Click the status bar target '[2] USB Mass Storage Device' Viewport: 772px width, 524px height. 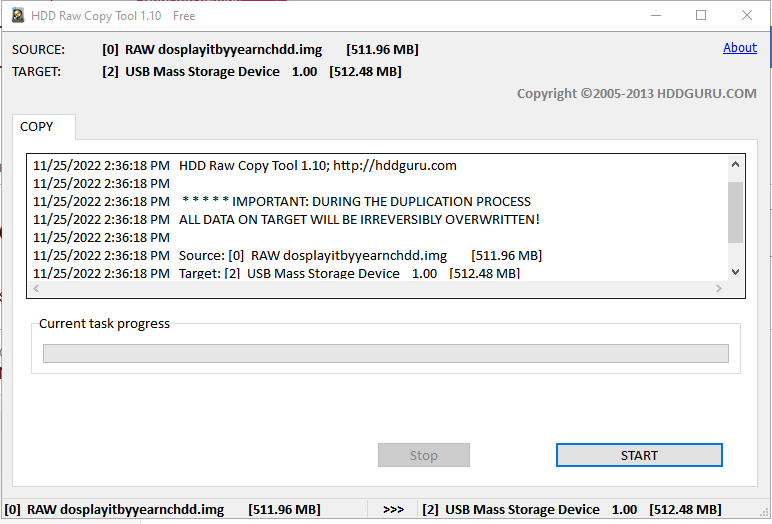coord(511,510)
